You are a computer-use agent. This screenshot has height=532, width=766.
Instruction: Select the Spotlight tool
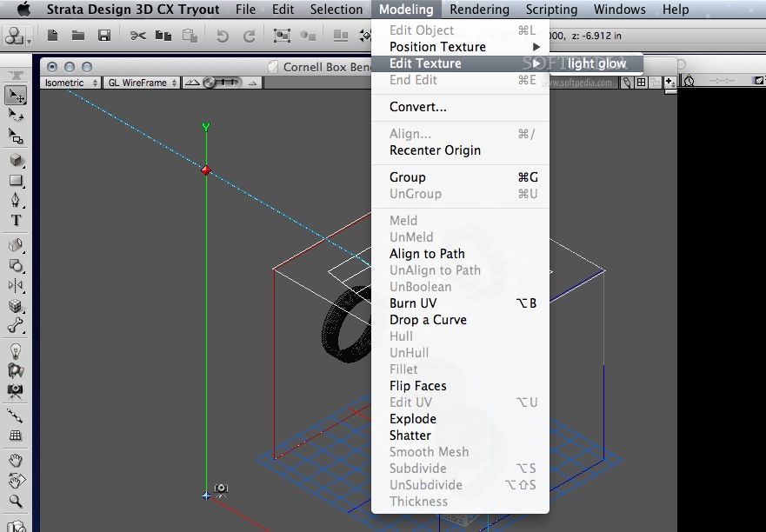tap(17, 370)
